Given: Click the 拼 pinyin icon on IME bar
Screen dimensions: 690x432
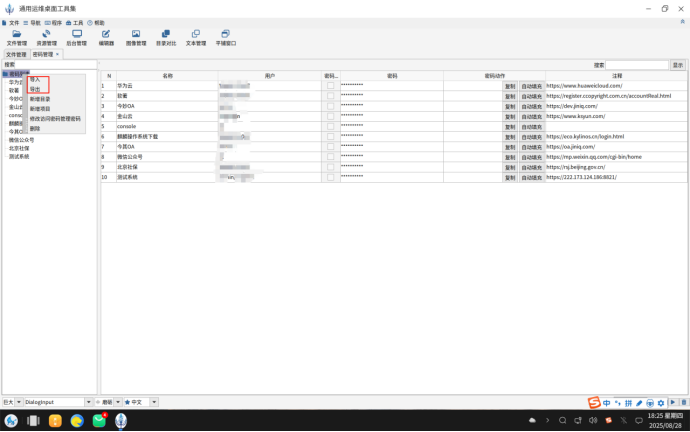Looking at the screenshot, I should [628, 403].
